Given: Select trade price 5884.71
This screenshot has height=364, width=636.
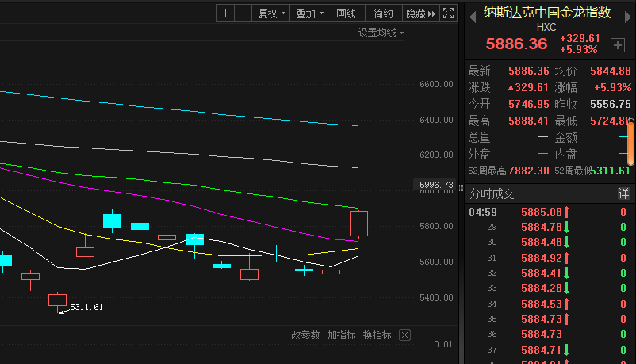Looking at the screenshot, I should (x=542, y=350).
